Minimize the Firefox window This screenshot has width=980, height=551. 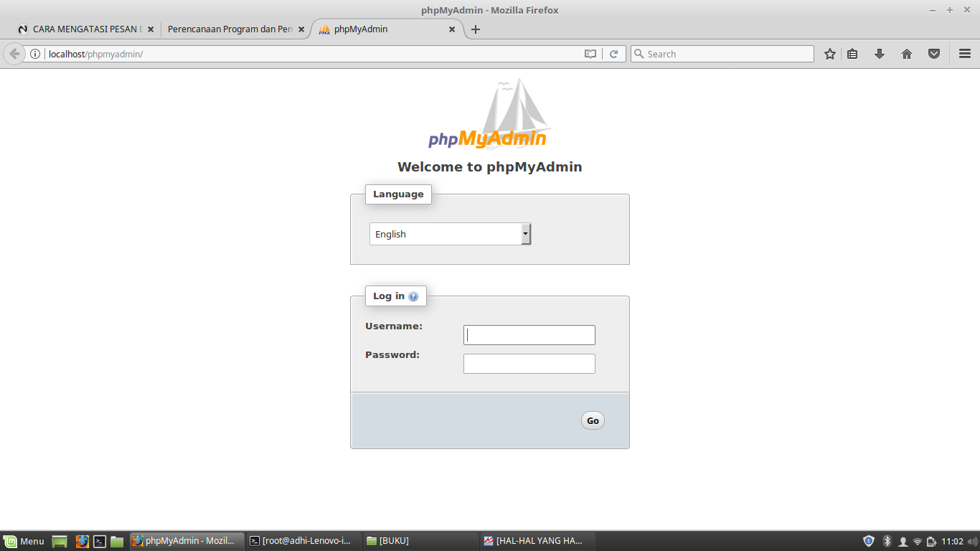[933, 10]
